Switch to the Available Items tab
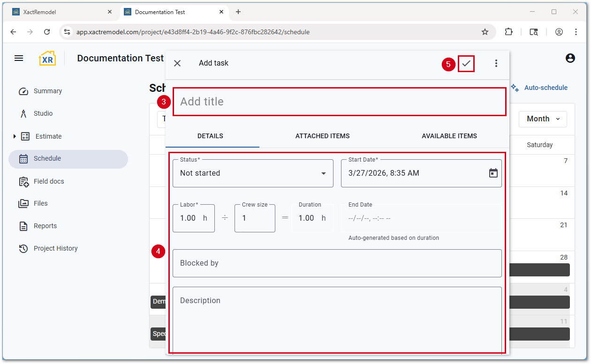Screen dimensions: 591x364 tap(449, 136)
